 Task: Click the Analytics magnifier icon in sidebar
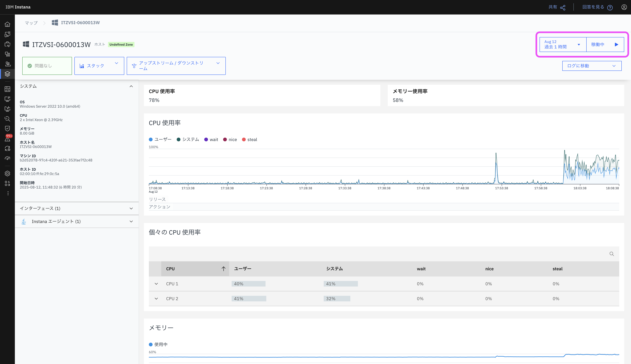click(7, 119)
